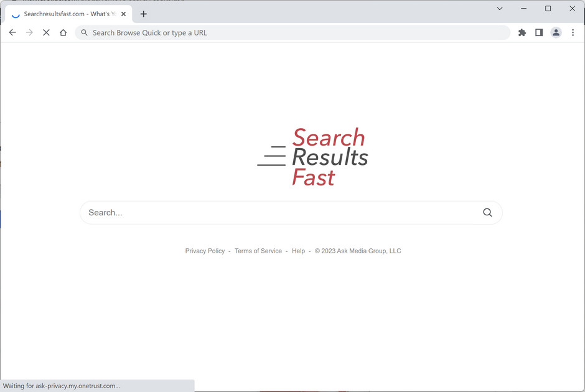The image size is (585, 392).
Task: Click the Home icon
Action: pyautogui.click(x=63, y=32)
